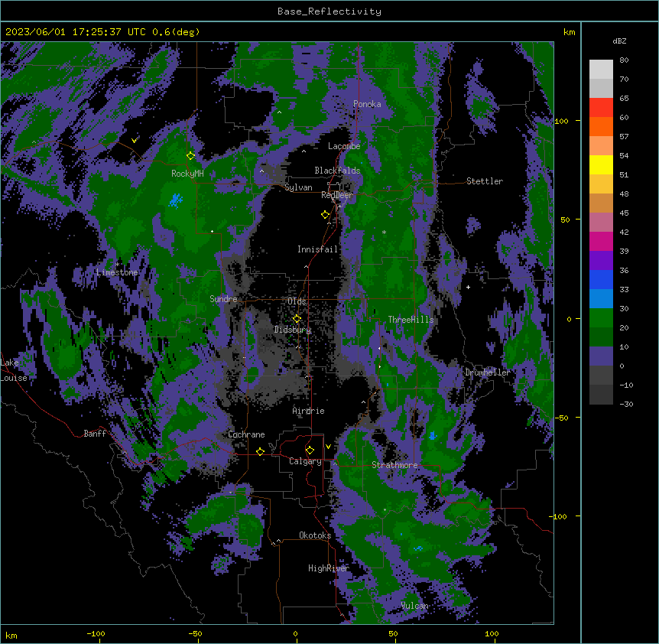
Task: Select the Drumheller label
Action: (488, 372)
